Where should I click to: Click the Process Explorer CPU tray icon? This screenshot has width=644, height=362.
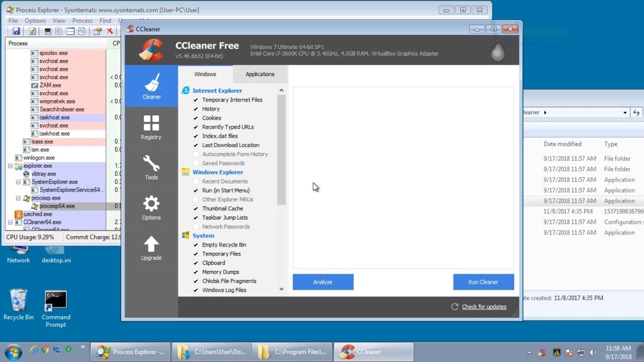click(556, 352)
